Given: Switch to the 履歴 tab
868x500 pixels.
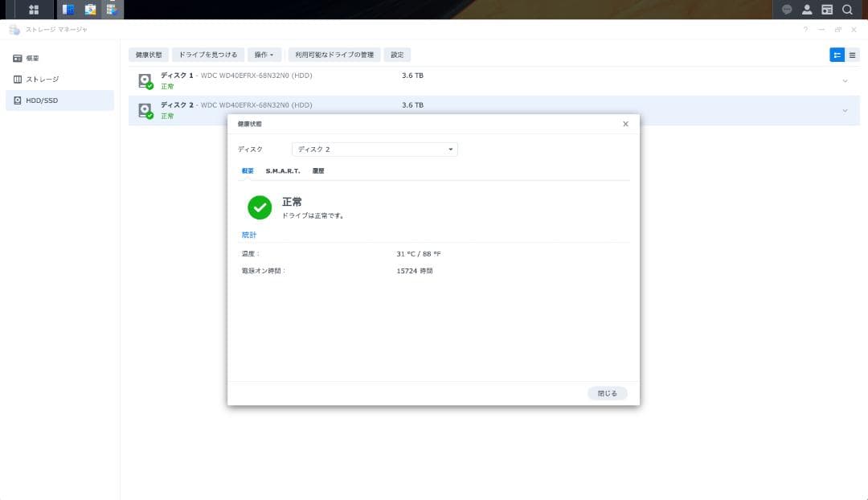Looking at the screenshot, I should click(318, 171).
